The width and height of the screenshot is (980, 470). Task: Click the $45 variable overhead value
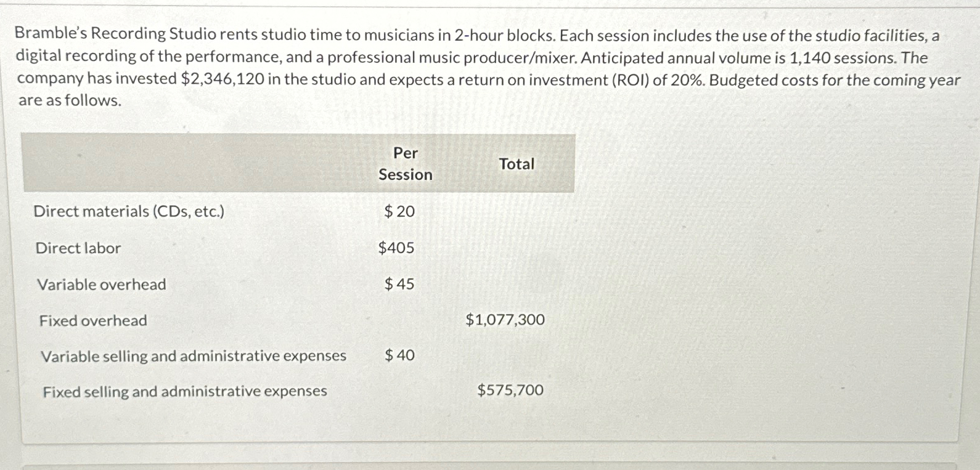click(399, 284)
